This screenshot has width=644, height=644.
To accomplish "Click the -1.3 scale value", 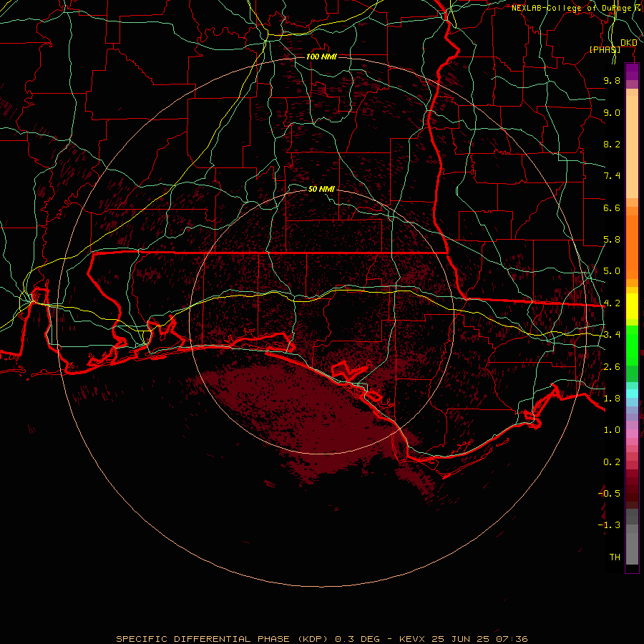I will click(610, 525).
